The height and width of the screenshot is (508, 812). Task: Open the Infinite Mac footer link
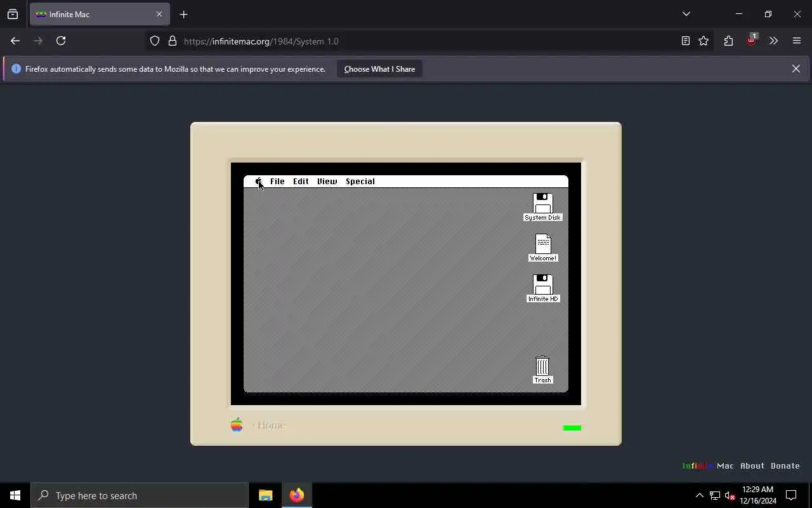pos(708,465)
